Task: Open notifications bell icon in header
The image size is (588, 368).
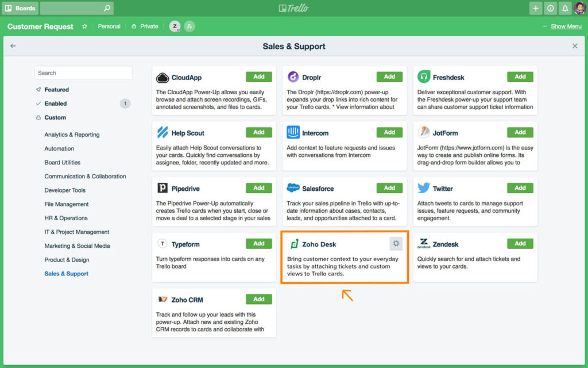Action: pyautogui.click(x=564, y=8)
